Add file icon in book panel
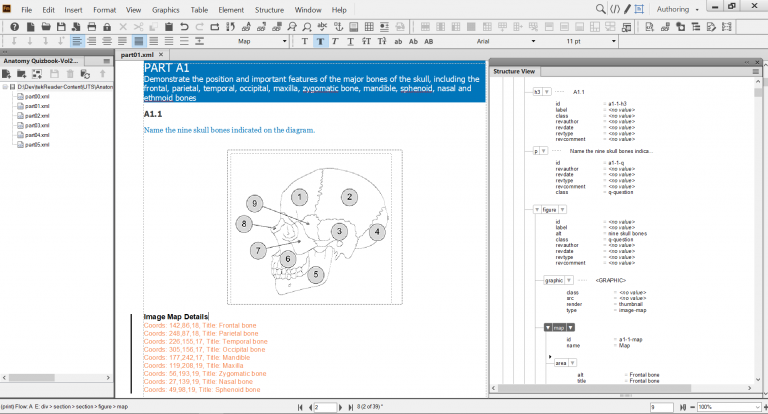This screenshot has width=768, height=414. click(6, 74)
